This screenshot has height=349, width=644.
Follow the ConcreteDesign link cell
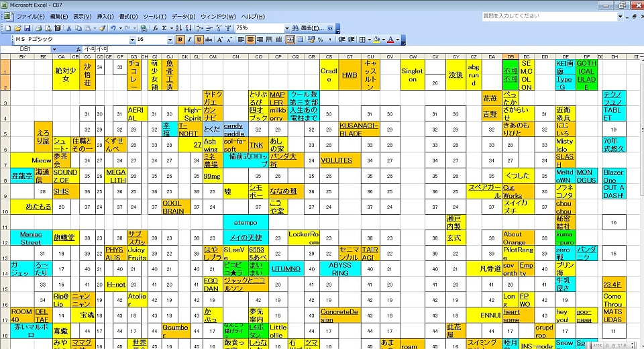tap(339, 315)
